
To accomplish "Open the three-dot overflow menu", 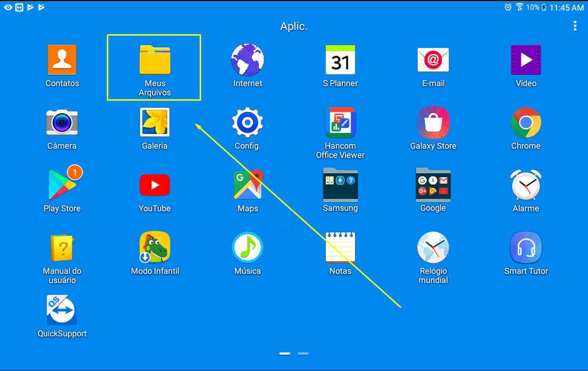I will pos(575,26).
